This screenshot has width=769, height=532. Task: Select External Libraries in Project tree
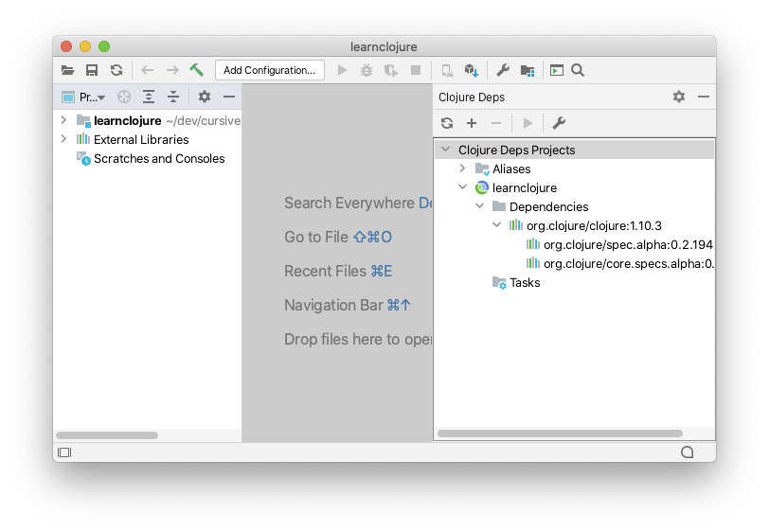tap(141, 140)
